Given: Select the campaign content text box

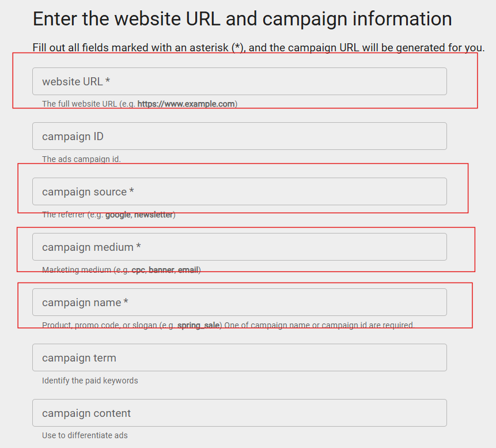Looking at the screenshot, I should [239, 413].
